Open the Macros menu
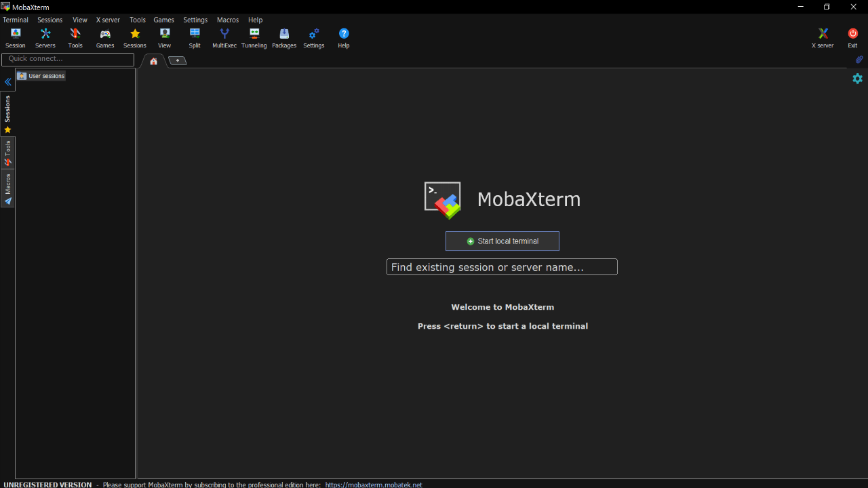The image size is (868, 488). (x=228, y=20)
